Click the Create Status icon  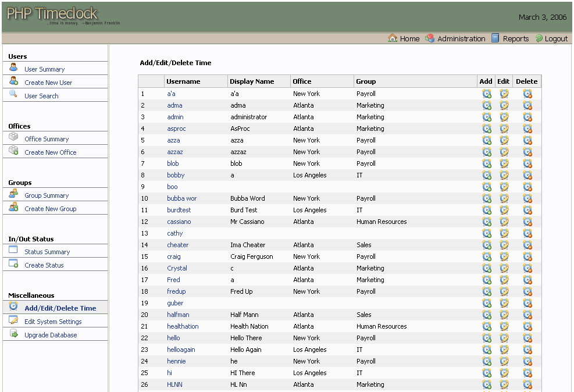point(13,263)
